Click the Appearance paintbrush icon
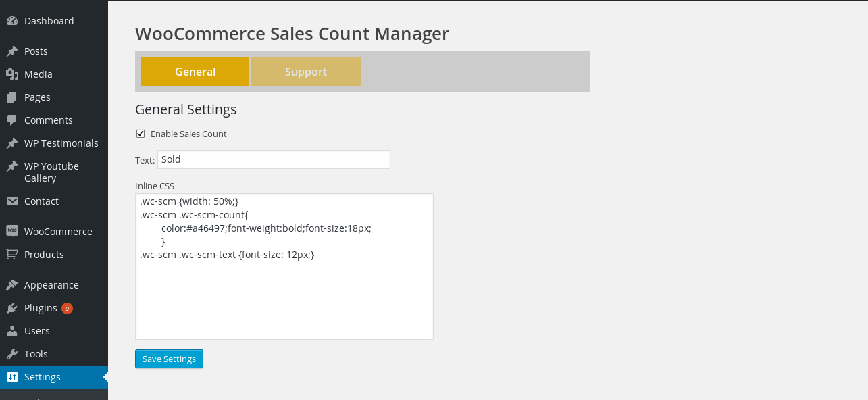The image size is (868, 400). [12, 285]
